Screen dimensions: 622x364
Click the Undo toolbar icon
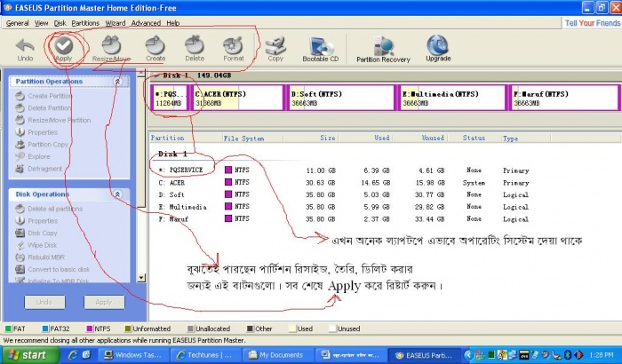(x=25, y=49)
